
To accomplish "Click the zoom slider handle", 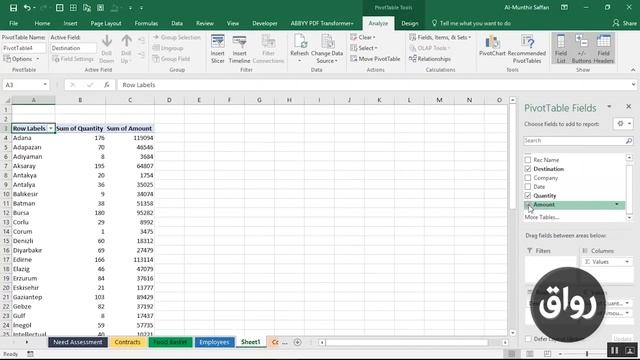I will pyautogui.click(x=587, y=353).
